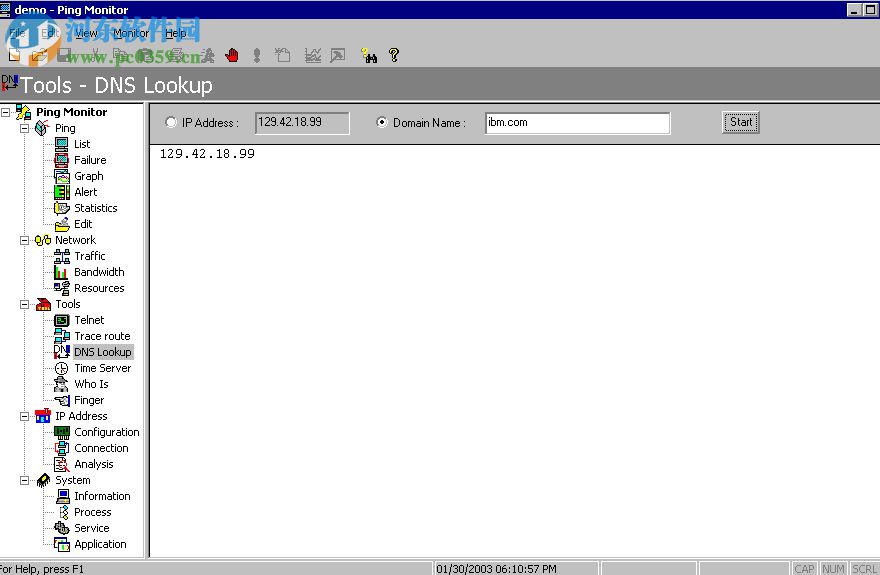Click the Start button

click(x=740, y=122)
